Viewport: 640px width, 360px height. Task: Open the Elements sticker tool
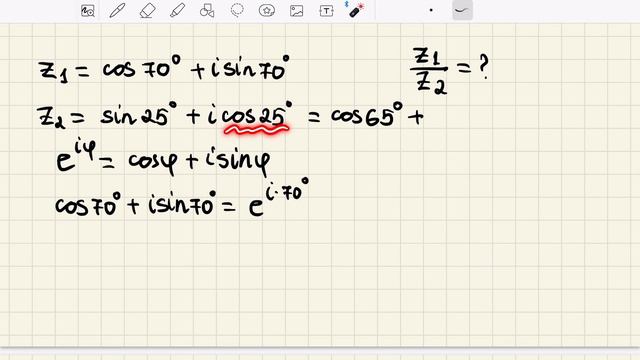267,11
